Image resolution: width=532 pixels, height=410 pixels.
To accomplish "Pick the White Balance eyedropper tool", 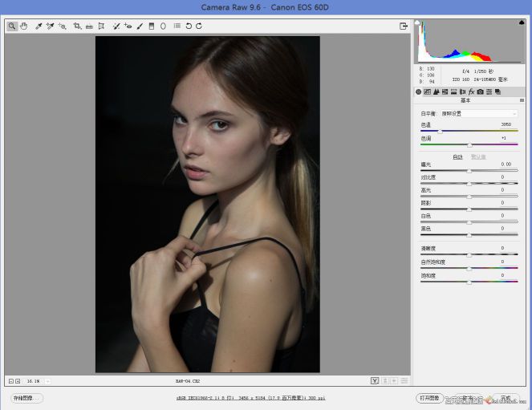I will (x=38, y=26).
